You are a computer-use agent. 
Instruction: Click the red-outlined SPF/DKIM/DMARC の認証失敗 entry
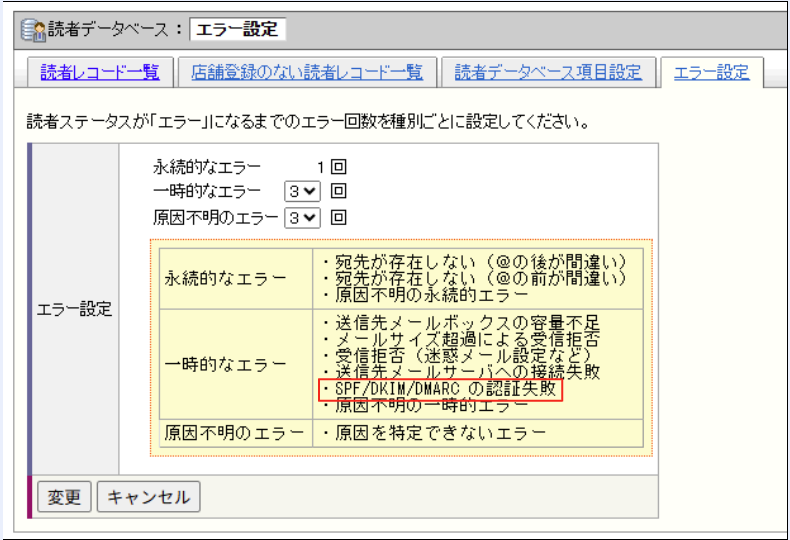click(x=441, y=389)
